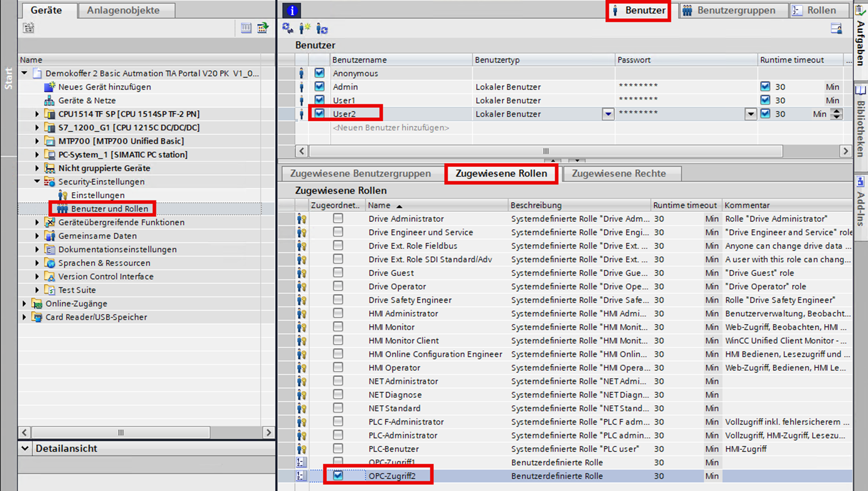Select the Dokumentationseinstellungen tree item

pyautogui.click(x=117, y=250)
